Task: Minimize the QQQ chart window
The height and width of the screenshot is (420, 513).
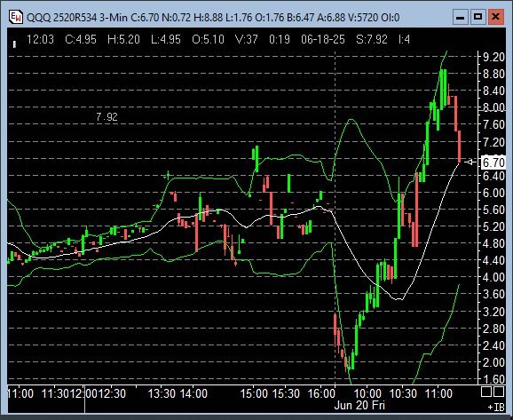Action: pos(460,17)
